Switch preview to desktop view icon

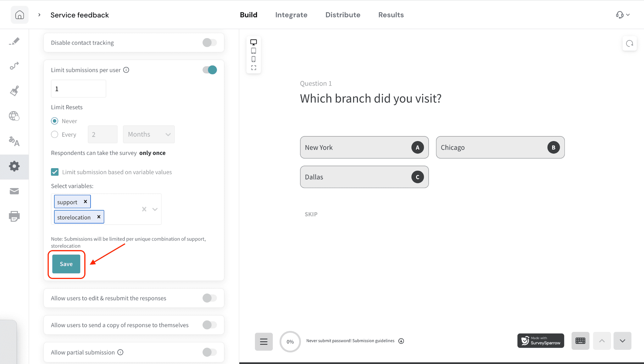(x=253, y=42)
